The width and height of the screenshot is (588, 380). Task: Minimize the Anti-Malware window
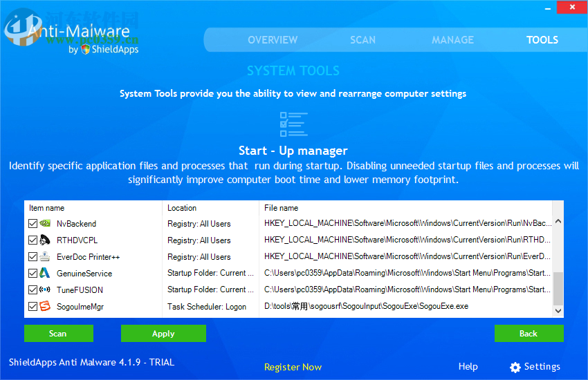(x=548, y=8)
